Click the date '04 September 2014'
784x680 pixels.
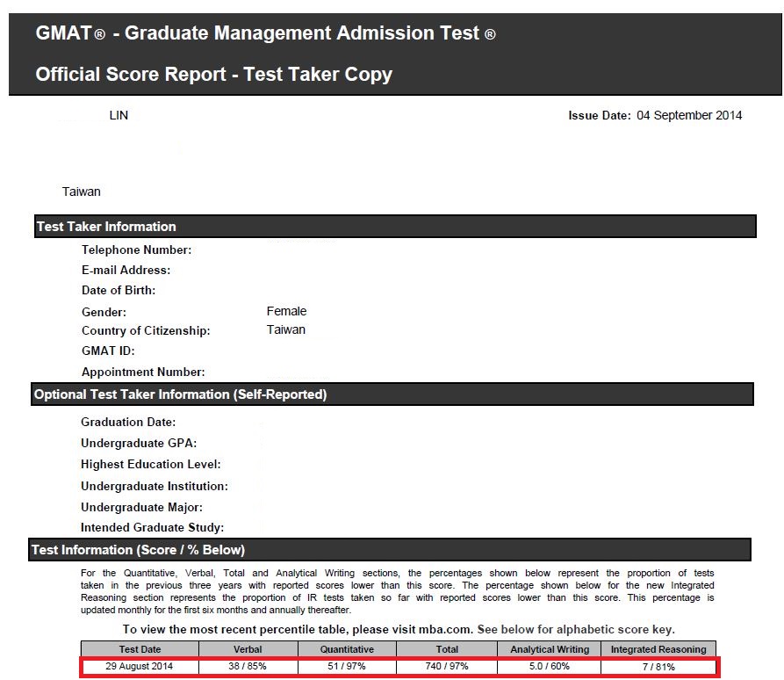pos(689,116)
